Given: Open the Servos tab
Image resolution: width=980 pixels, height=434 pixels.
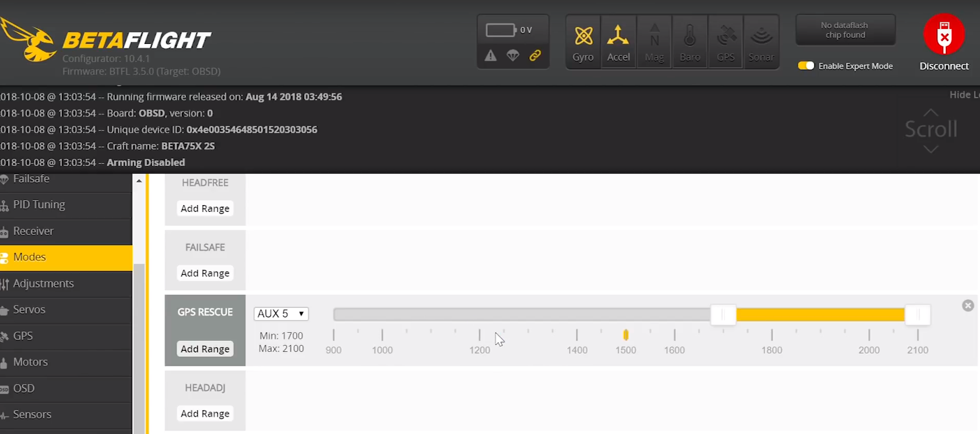Looking at the screenshot, I should point(66,310).
